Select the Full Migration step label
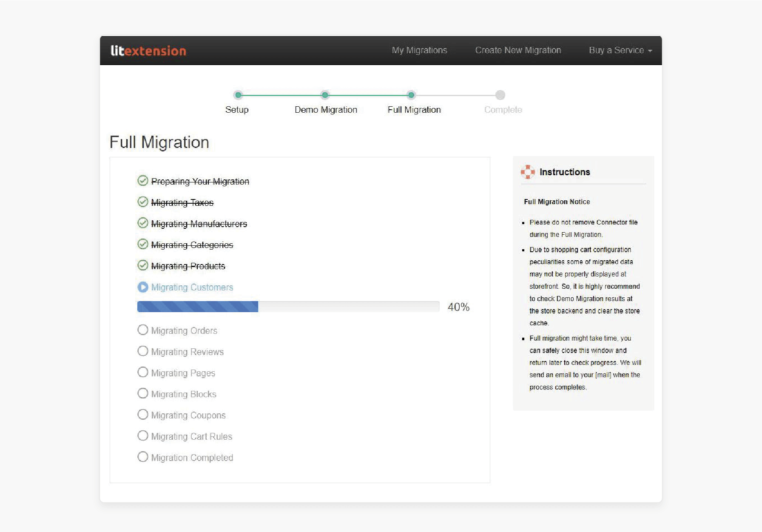 click(x=414, y=110)
